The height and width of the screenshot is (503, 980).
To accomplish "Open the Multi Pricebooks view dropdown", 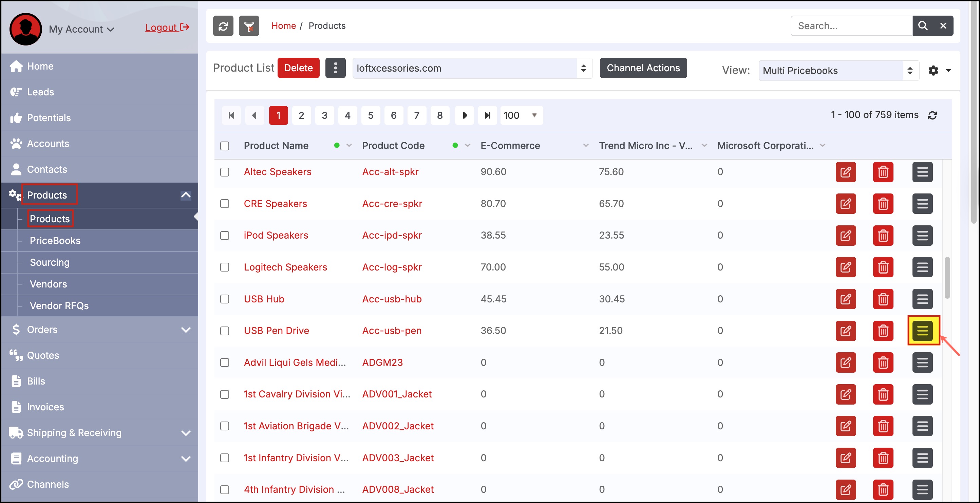I will pyautogui.click(x=838, y=71).
